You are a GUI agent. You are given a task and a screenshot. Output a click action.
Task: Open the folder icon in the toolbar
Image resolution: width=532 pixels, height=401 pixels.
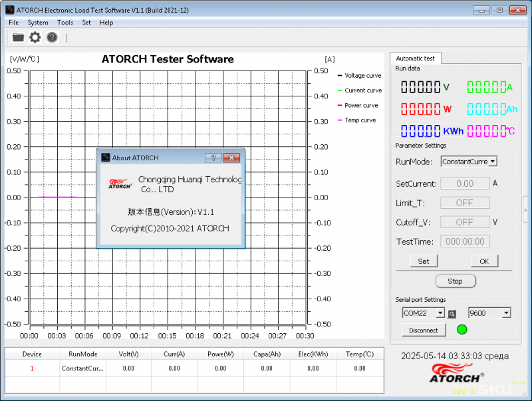19,37
